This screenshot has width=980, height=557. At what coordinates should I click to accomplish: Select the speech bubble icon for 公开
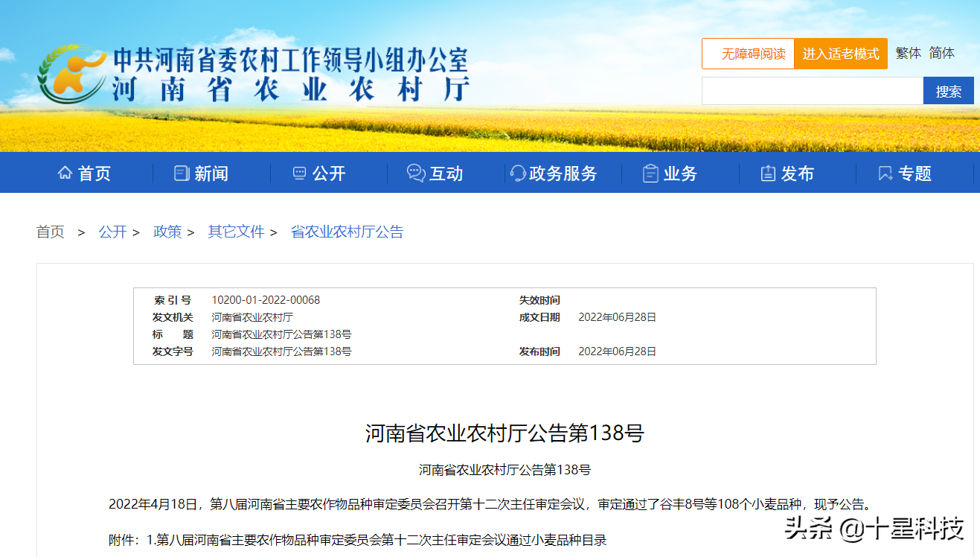(x=298, y=173)
